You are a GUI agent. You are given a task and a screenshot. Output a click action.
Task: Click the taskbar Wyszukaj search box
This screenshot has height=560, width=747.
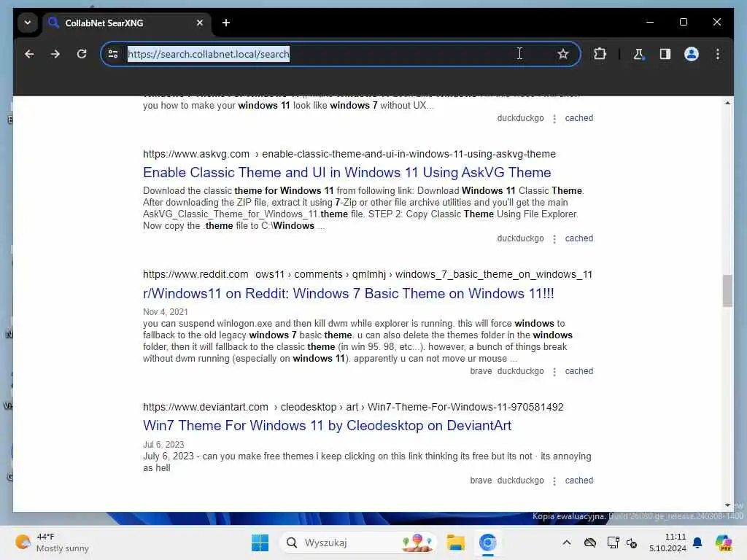pos(358,542)
